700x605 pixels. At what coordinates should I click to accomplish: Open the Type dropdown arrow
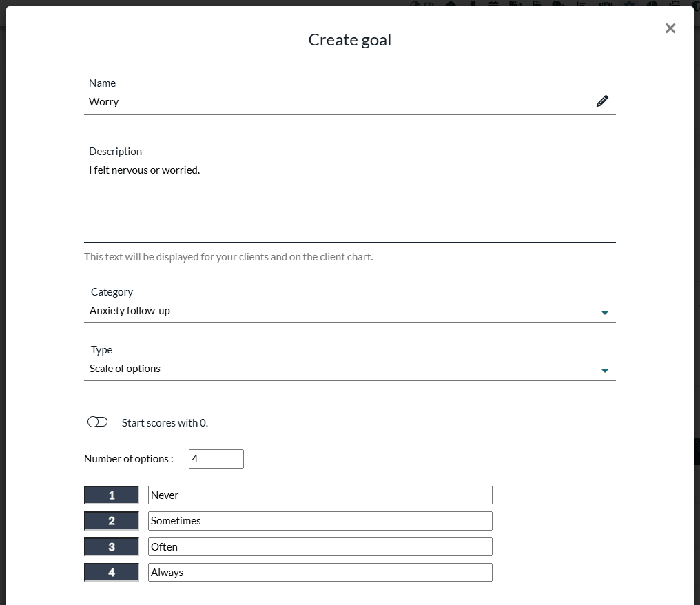pyautogui.click(x=604, y=370)
